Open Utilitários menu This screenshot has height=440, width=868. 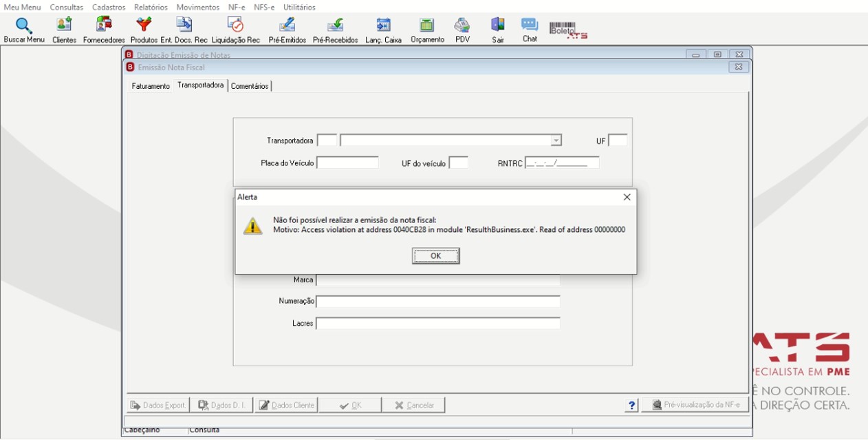(300, 7)
